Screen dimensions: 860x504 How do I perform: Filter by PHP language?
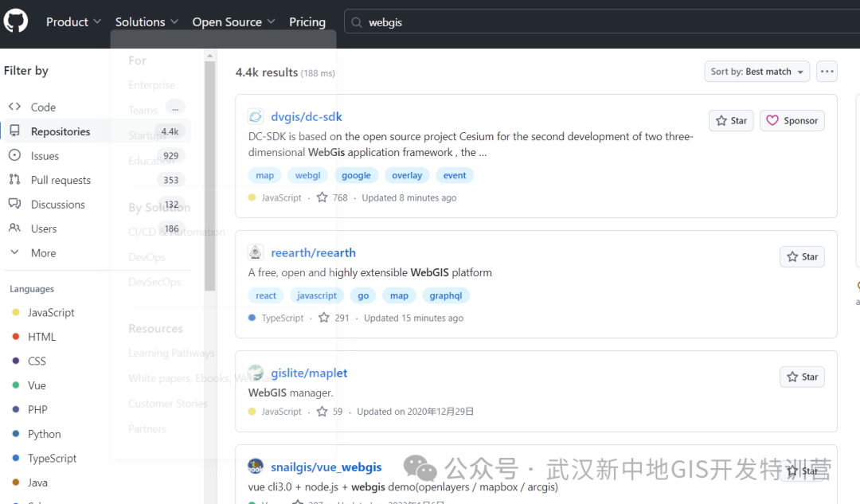tap(38, 409)
